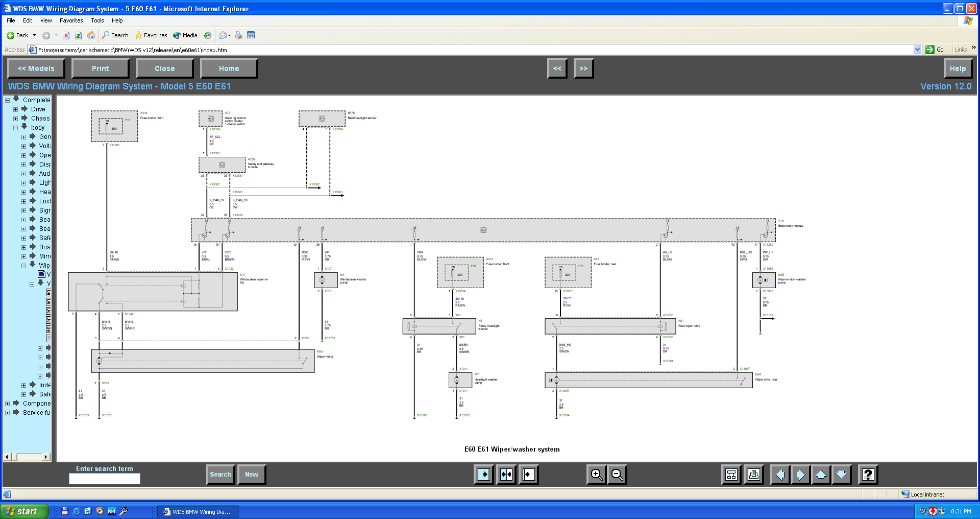Open the View menu
The height and width of the screenshot is (519, 980).
[46, 20]
